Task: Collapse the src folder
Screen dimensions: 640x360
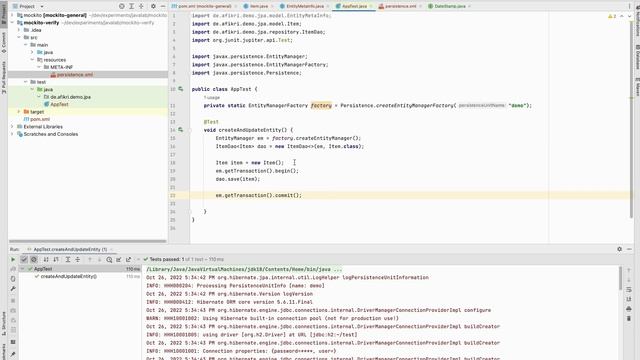Action: point(19,38)
